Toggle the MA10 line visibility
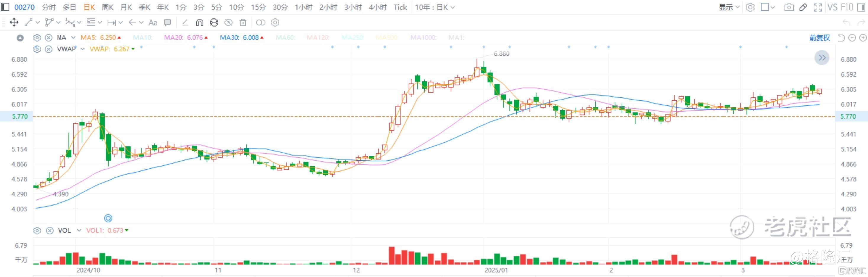Viewport: 868px width, 277px height. pos(143,38)
